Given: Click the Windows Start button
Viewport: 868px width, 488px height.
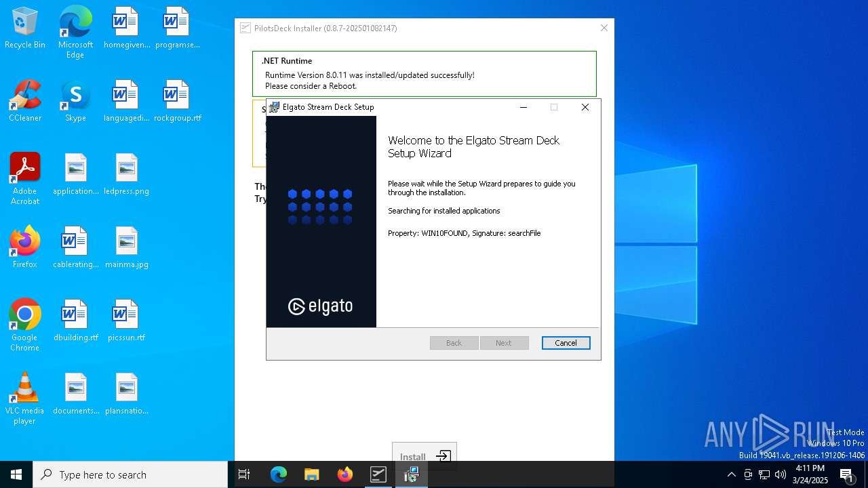Looking at the screenshot, I should 16,474.
